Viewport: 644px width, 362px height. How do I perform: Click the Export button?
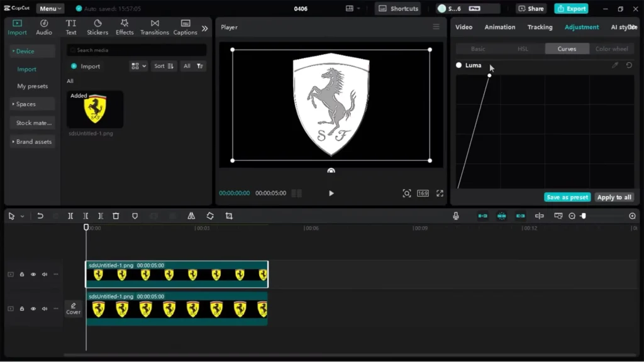click(x=571, y=9)
